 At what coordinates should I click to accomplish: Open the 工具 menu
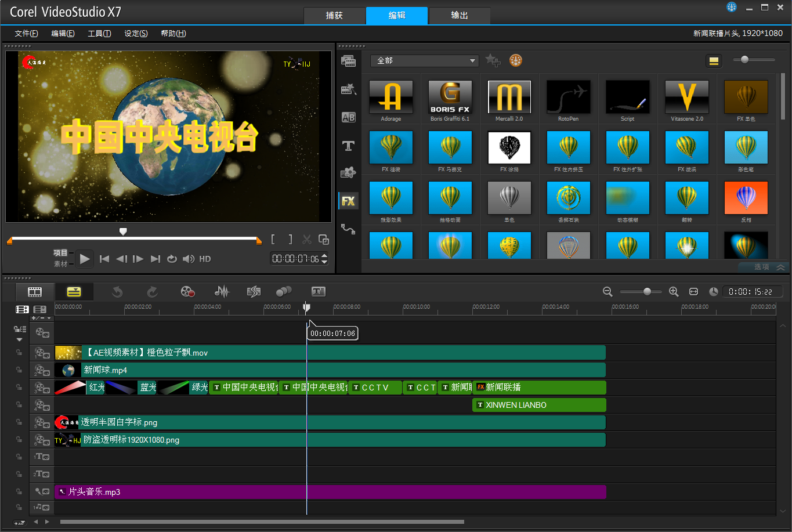(x=99, y=34)
